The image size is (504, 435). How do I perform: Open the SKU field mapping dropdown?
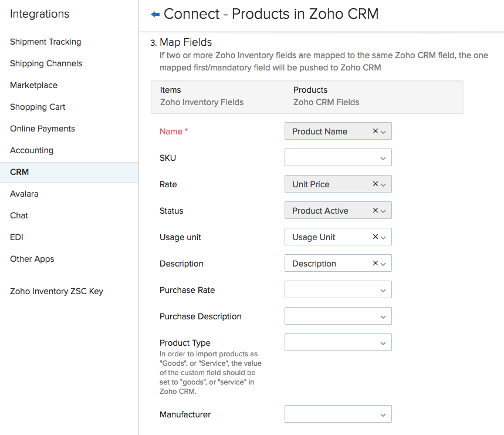click(338, 158)
